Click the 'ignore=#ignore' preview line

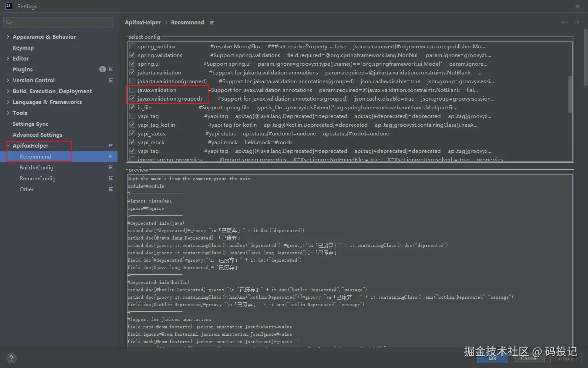146,208
